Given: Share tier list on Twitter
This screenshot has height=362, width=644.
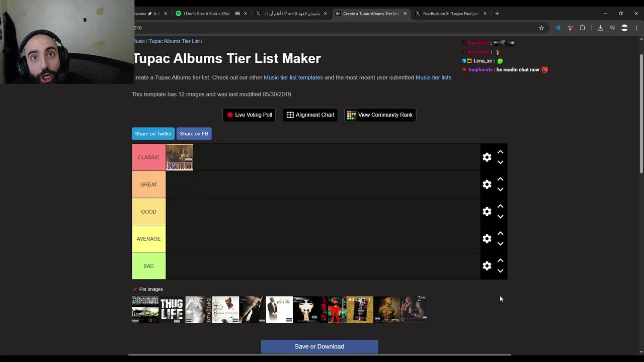Looking at the screenshot, I should [x=153, y=134].
